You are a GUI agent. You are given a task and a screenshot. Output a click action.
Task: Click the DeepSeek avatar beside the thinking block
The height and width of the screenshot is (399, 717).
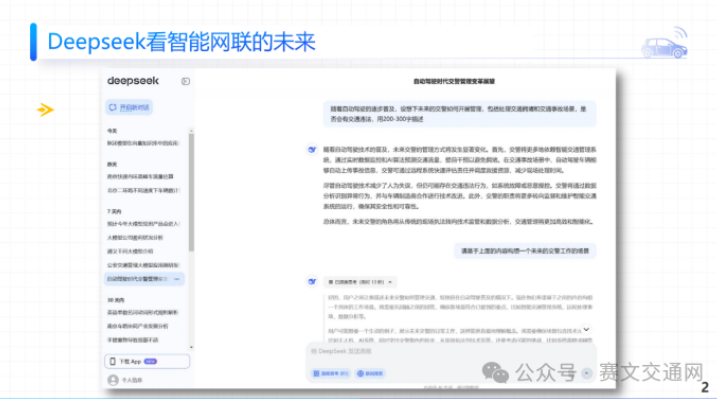click(x=312, y=282)
